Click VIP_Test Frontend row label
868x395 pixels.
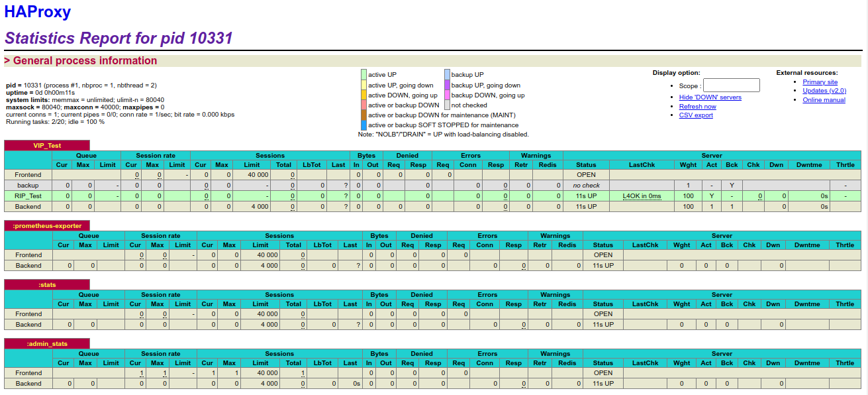28,175
